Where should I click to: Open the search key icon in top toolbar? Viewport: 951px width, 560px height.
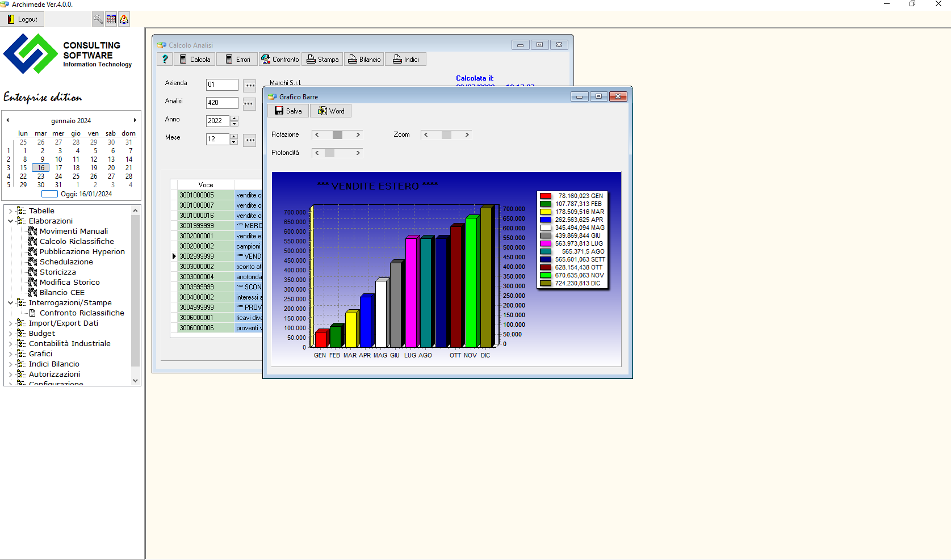[x=98, y=19]
